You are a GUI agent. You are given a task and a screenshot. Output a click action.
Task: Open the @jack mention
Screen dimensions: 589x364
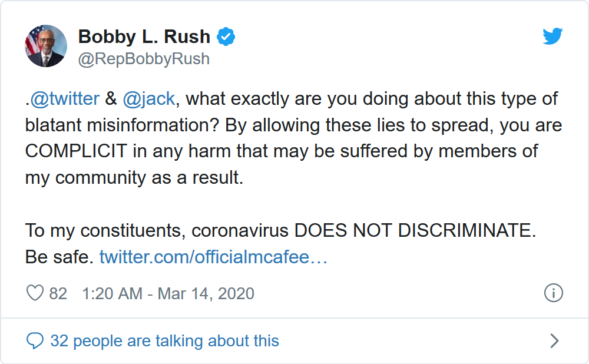tap(148, 98)
